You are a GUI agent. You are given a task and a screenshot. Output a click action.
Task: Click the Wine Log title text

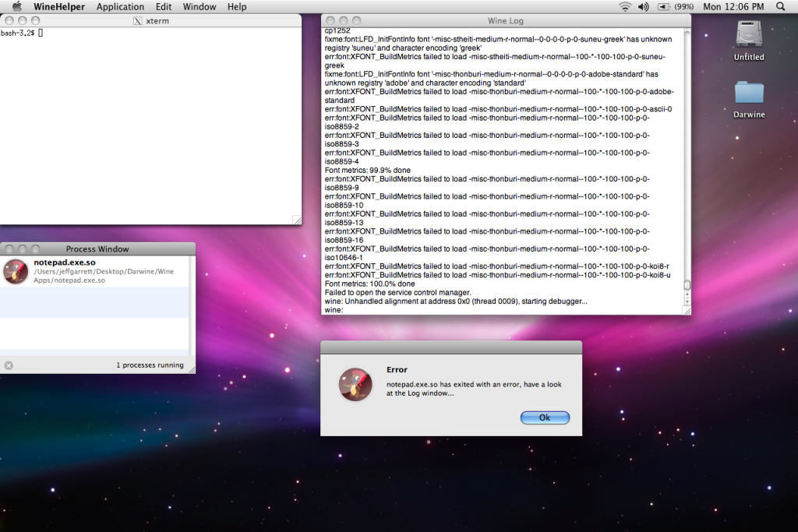(505, 21)
